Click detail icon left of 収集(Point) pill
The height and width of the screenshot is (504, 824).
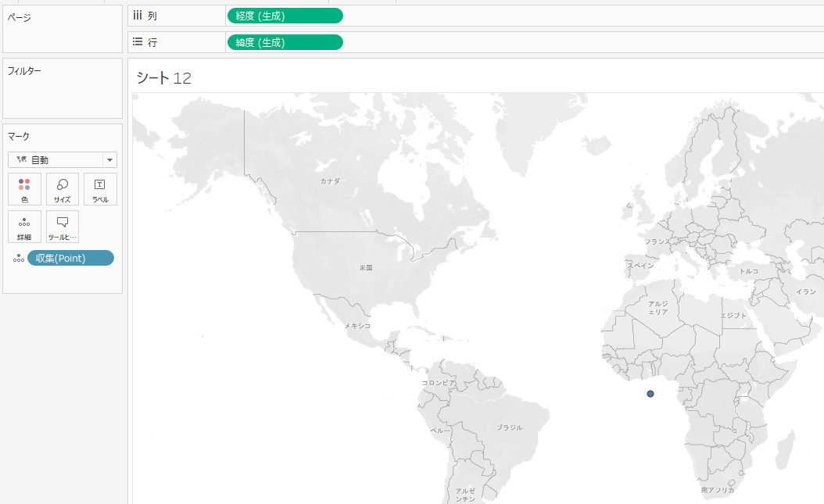pos(18,259)
